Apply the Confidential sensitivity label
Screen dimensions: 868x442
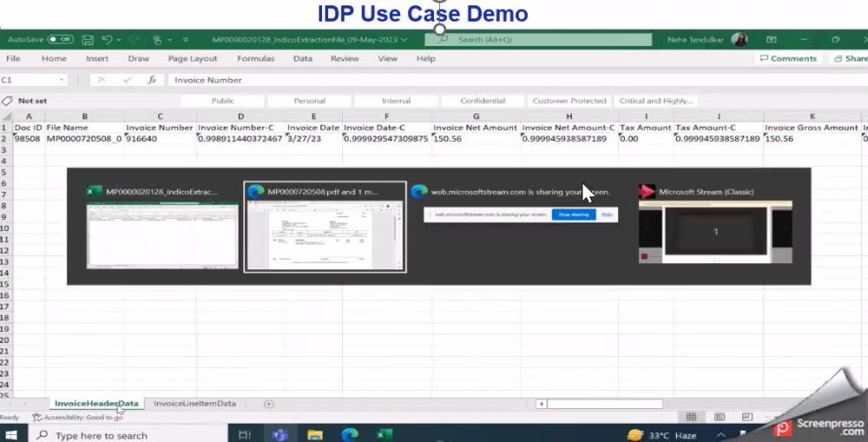point(483,101)
